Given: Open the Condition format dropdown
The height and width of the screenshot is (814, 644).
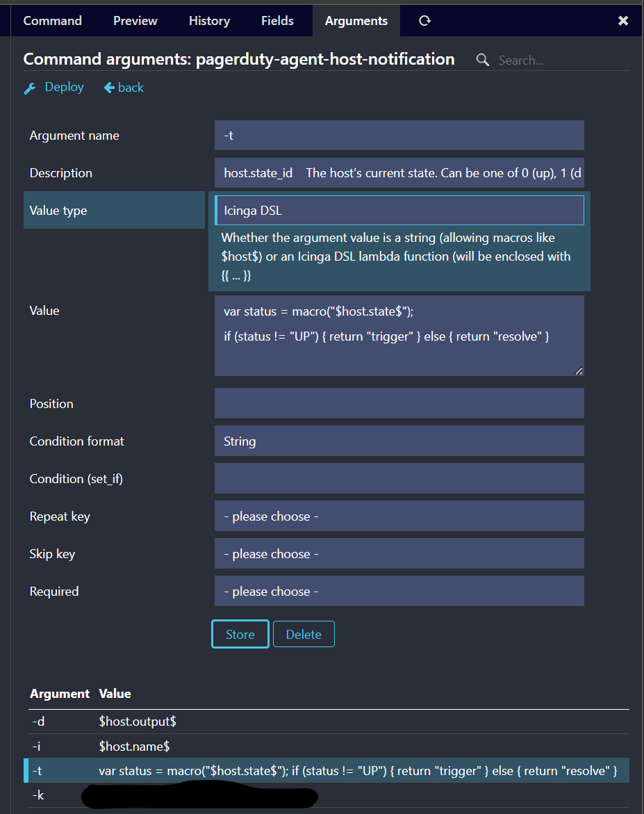Looking at the screenshot, I should (x=399, y=441).
